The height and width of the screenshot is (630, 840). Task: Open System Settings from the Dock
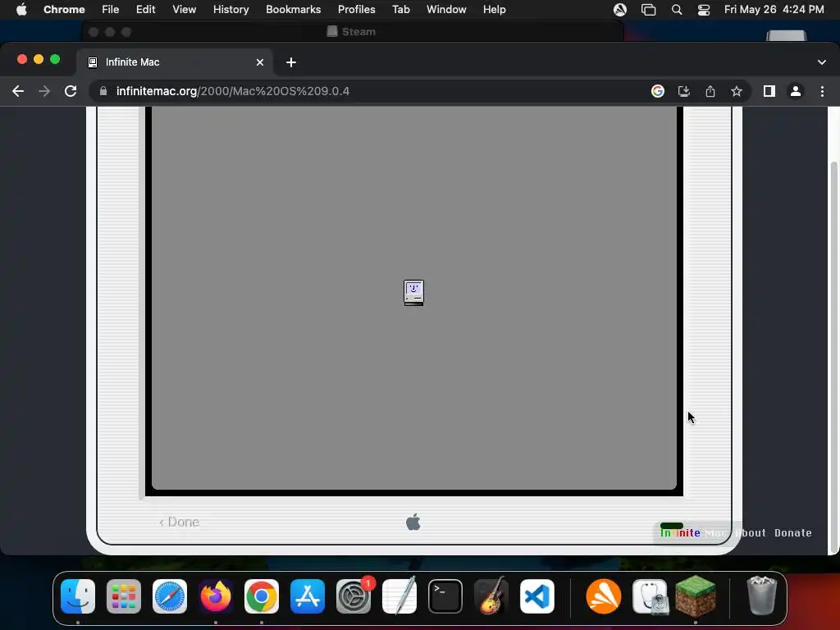tap(354, 596)
